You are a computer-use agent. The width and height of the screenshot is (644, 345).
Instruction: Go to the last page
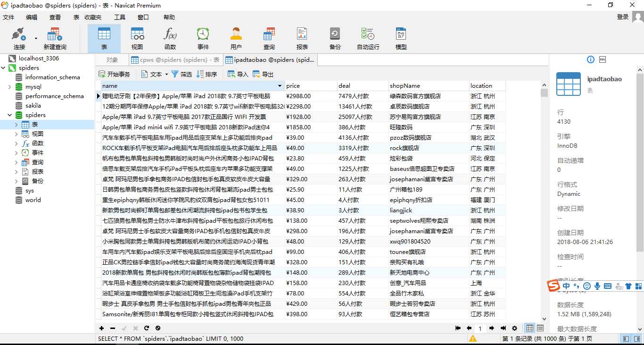pyautogui.click(x=503, y=328)
